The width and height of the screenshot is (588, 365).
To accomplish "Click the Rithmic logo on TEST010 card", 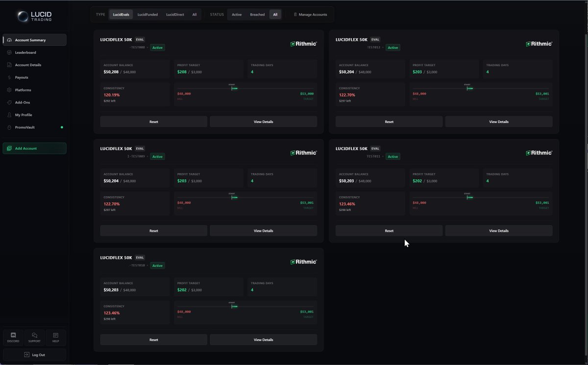I will pos(303,261).
